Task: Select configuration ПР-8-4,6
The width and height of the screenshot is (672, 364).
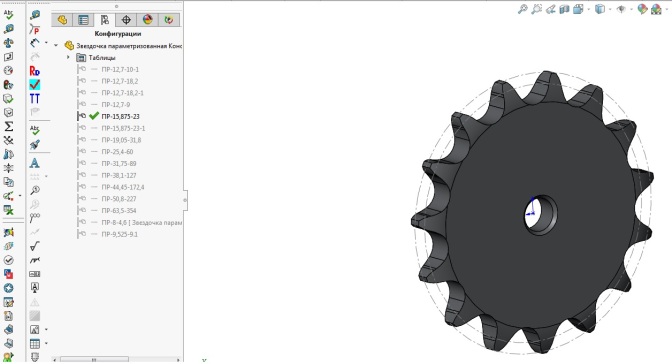Action: coord(141,223)
